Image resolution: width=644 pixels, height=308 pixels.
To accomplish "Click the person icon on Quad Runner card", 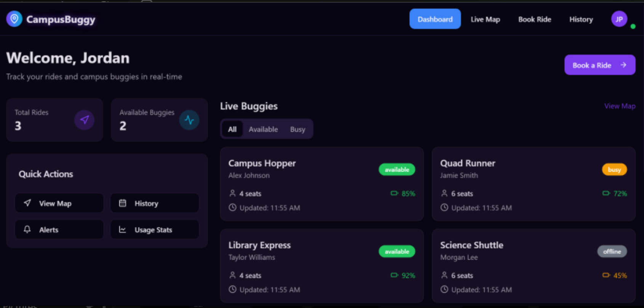I will point(444,193).
